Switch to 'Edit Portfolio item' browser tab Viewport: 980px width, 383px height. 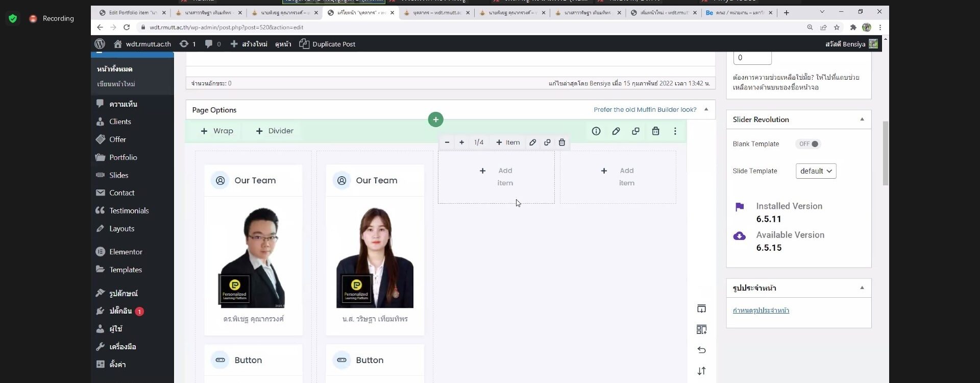pyautogui.click(x=133, y=13)
